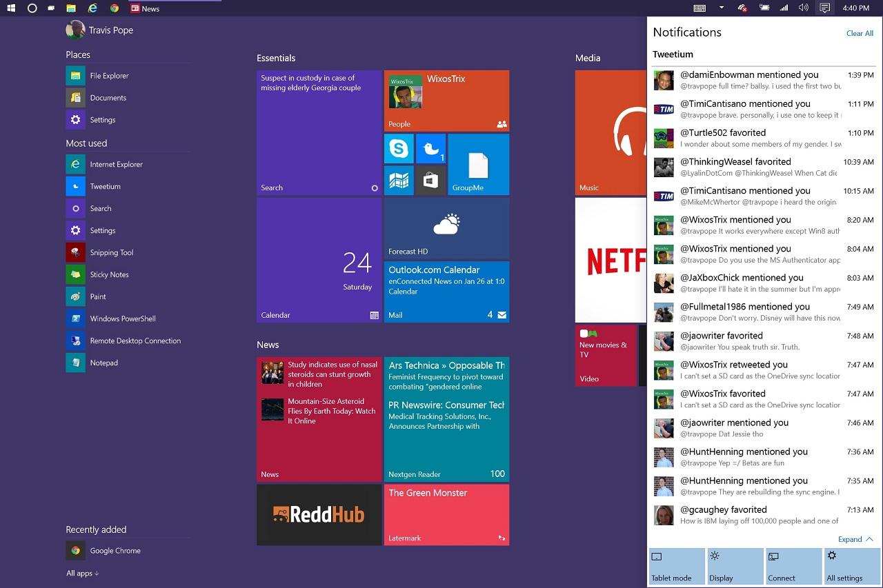Open @HuntHenning notification from 7:36 AM
Image resolution: width=883 pixels, height=588 pixels.
764,457
